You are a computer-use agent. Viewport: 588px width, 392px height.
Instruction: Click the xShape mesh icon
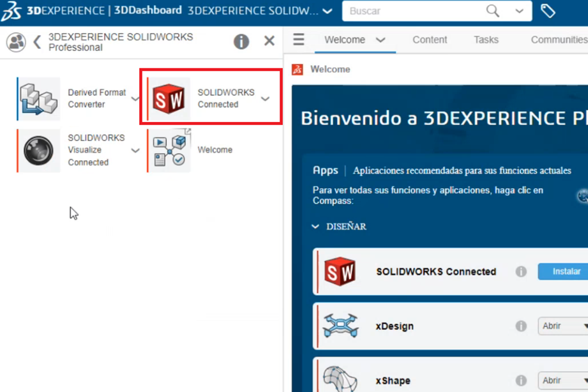pyautogui.click(x=340, y=379)
